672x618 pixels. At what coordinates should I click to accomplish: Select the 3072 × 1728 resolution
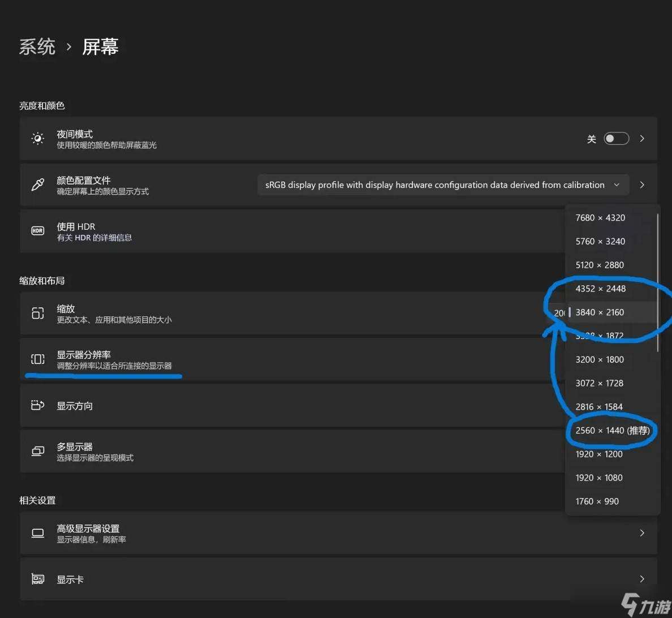click(x=599, y=383)
